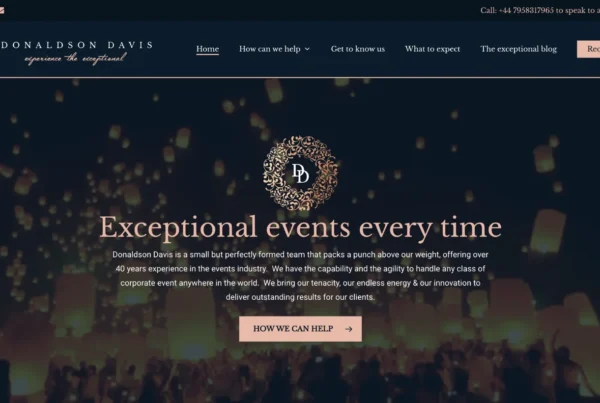
Task: Click the envelope email icon in top bar
Action: (2, 10)
